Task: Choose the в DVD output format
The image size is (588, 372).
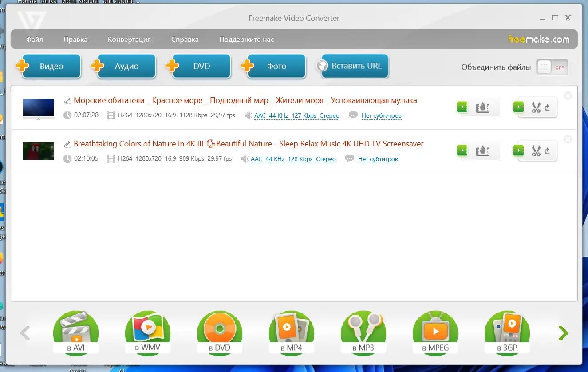Action: (220, 333)
